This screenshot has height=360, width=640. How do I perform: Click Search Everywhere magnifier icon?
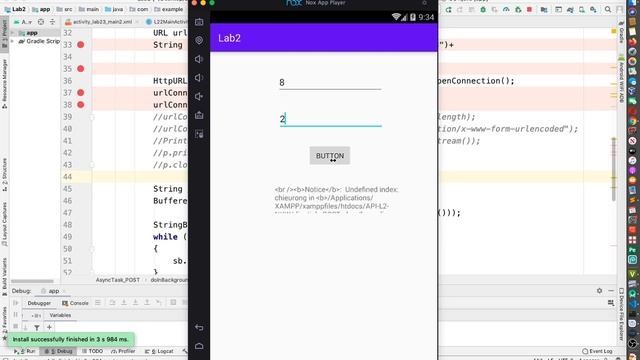608,9
